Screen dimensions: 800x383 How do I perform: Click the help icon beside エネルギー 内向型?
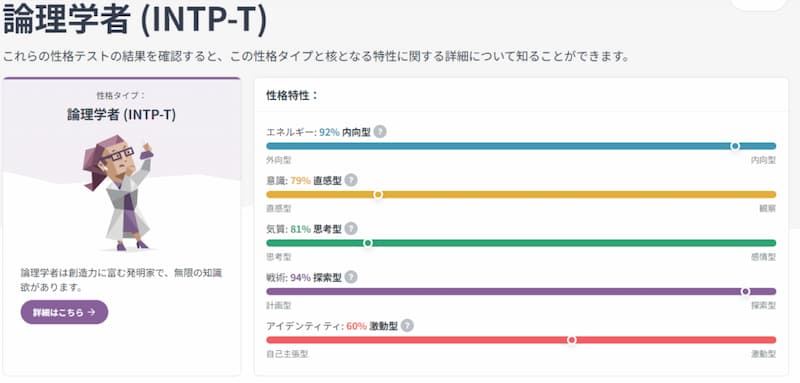click(x=380, y=132)
